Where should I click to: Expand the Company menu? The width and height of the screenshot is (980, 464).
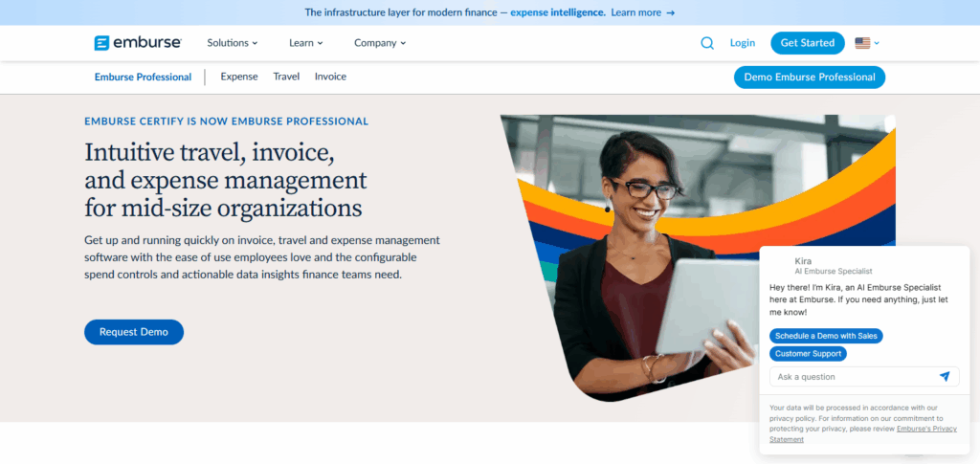(380, 43)
